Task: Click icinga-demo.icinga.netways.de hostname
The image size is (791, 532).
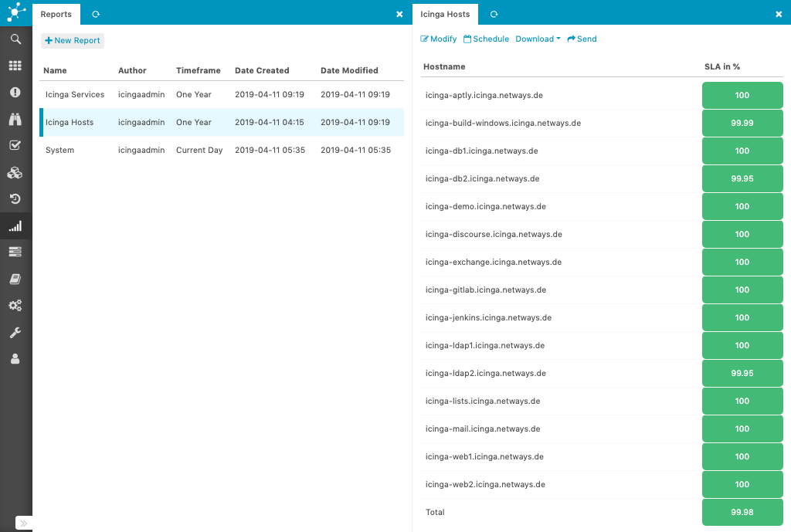Action: [486, 206]
